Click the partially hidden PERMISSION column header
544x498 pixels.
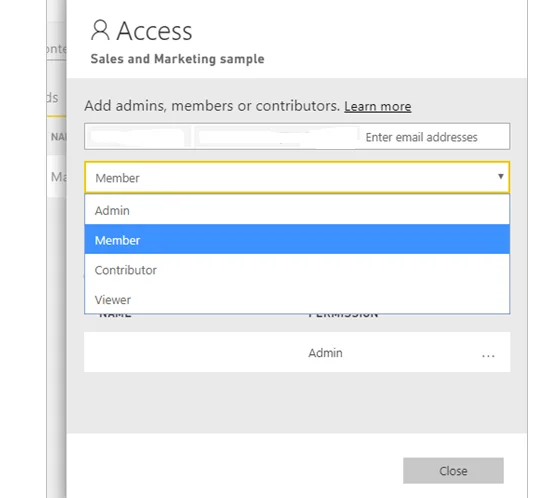(343, 315)
